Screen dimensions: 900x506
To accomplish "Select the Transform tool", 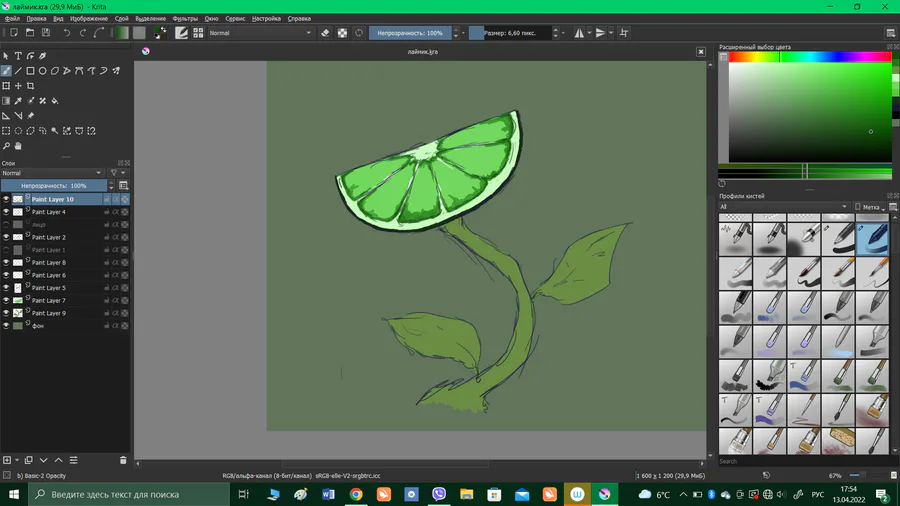I will click(x=6, y=85).
